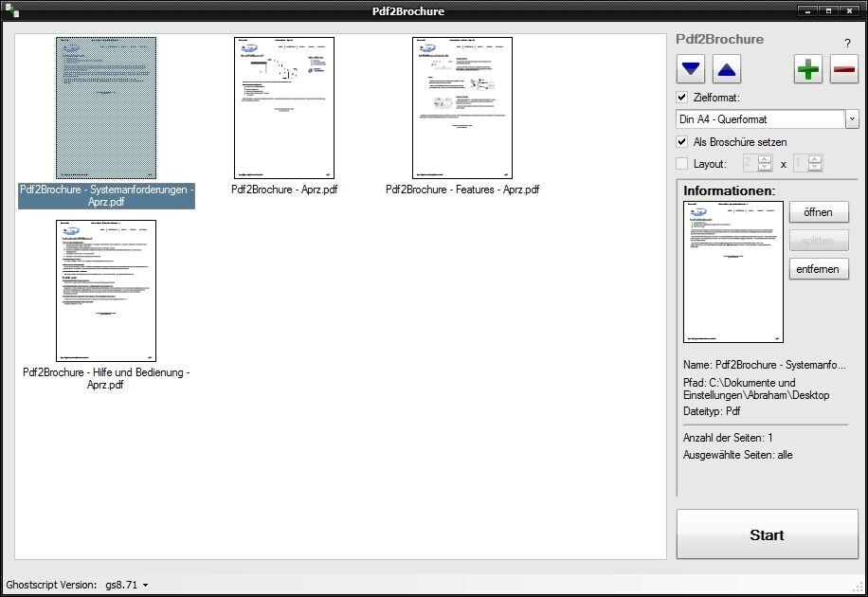This screenshot has width=868, height=597.
Task: Move selected PDF up with blue up arrow
Action: 726,69
